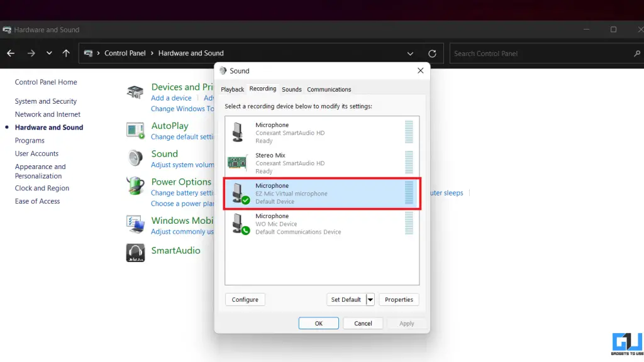The height and width of the screenshot is (362, 644).
Task: Click the Sound speaker icon
Action: click(x=135, y=158)
